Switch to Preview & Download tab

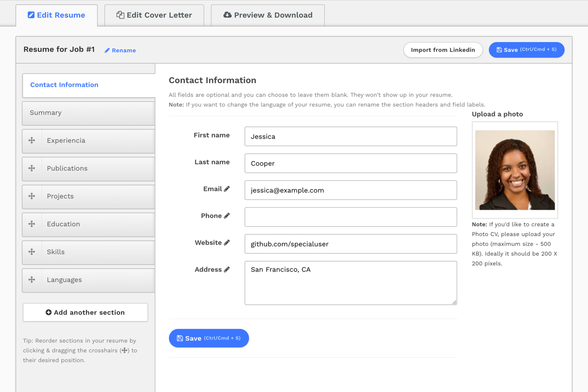tap(268, 15)
